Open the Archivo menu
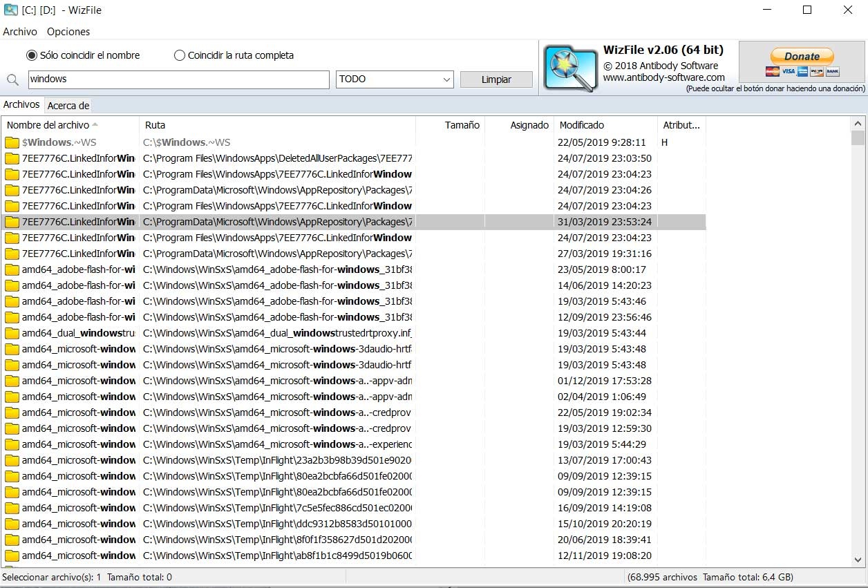Viewport: 868px width, 588px height. (20, 32)
